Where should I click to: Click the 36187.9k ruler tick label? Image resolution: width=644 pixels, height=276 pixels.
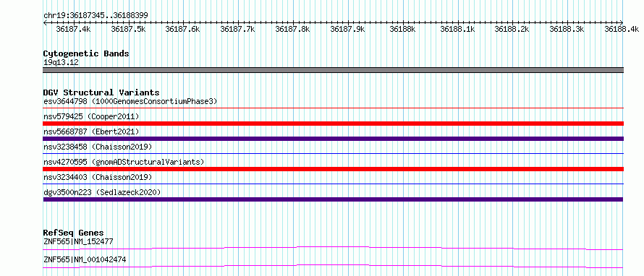(348, 29)
